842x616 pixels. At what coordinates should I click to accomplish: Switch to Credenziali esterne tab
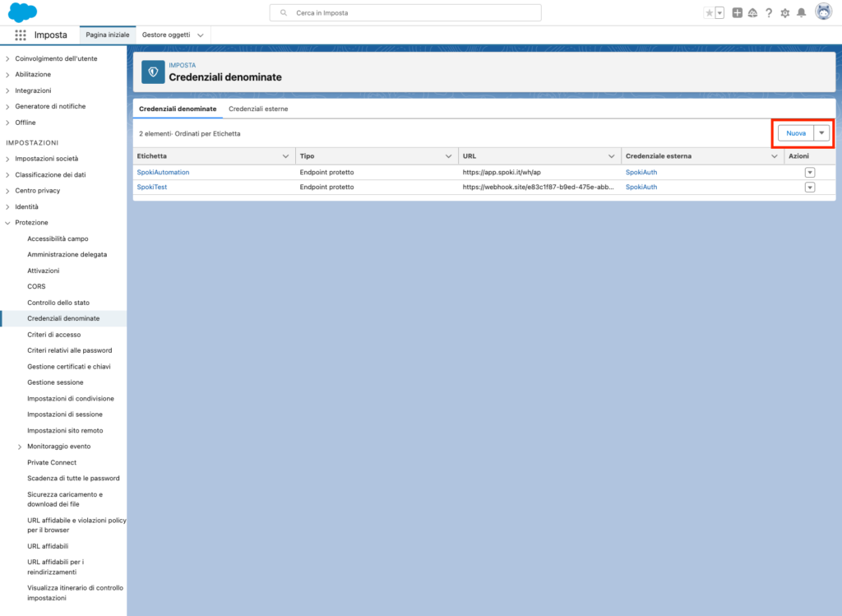[258, 109]
